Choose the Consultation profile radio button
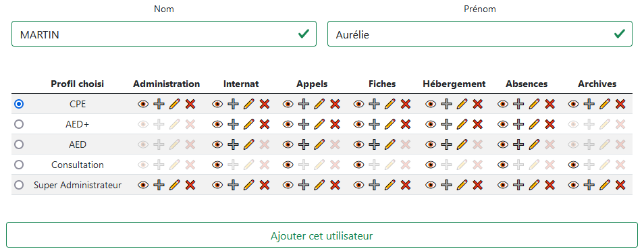Image resolution: width=644 pixels, height=251 pixels. [18, 165]
